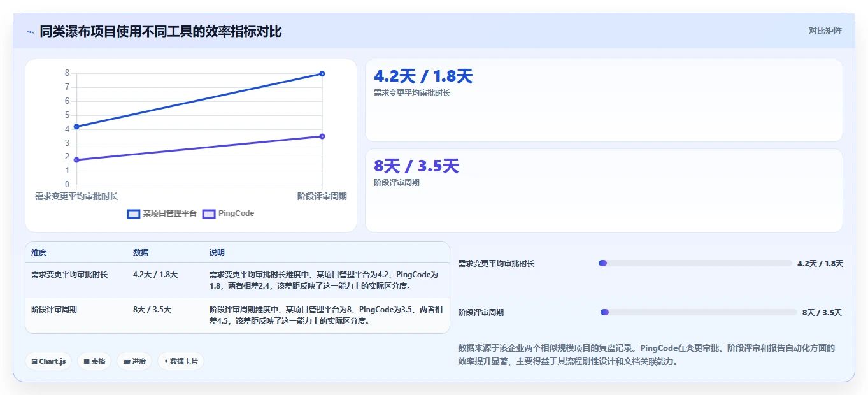Click the 需求变更平均审批时长 x-axis label

tap(76, 196)
